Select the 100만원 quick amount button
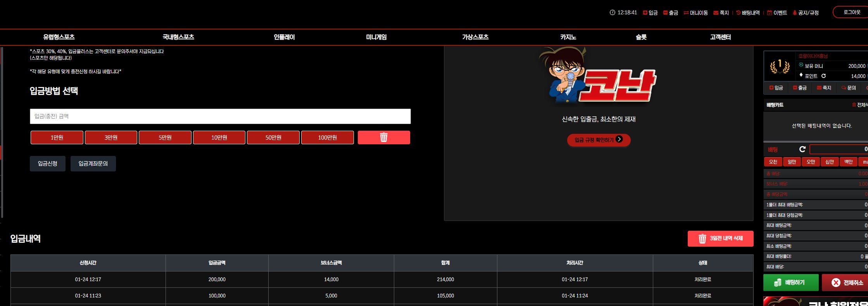868x306 pixels. [328, 137]
